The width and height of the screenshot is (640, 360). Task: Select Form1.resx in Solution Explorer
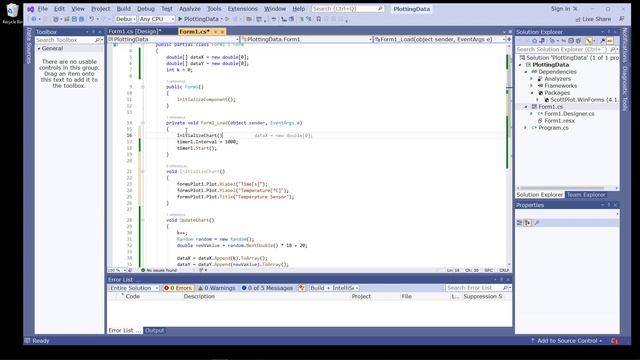click(559, 121)
